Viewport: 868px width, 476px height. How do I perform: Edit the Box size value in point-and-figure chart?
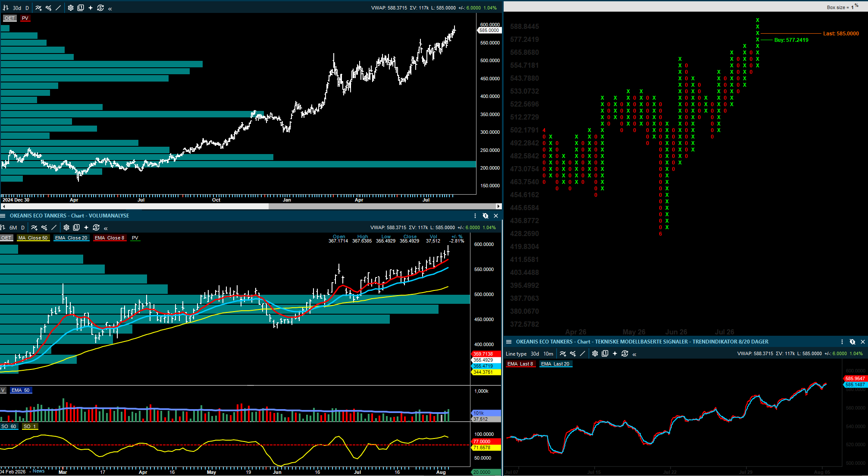point(852,7)
